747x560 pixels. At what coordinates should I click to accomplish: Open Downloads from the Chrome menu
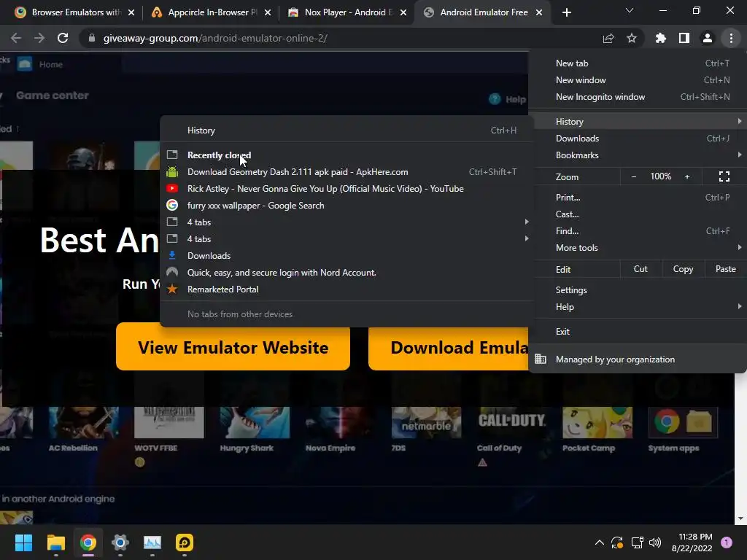click(638, 138)
